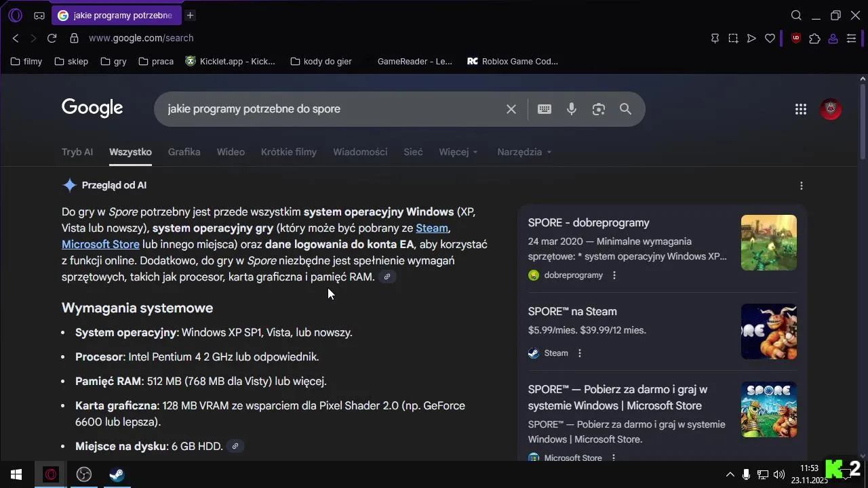Open the Google apps grid icon
868x488 pixels.
pos(801,109)
